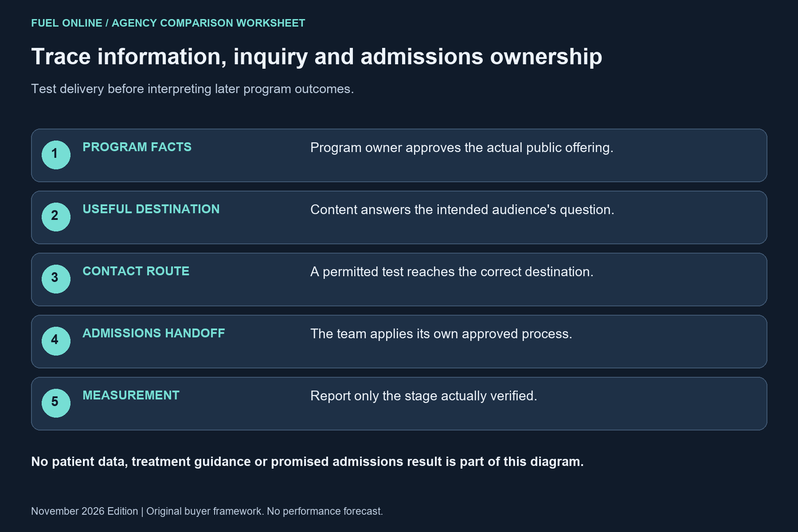Click the 'FUEL ONLINE / AGENCY COMPARISON WORKSHEET' header
798x532 pixels.
(x=168, y=23)
